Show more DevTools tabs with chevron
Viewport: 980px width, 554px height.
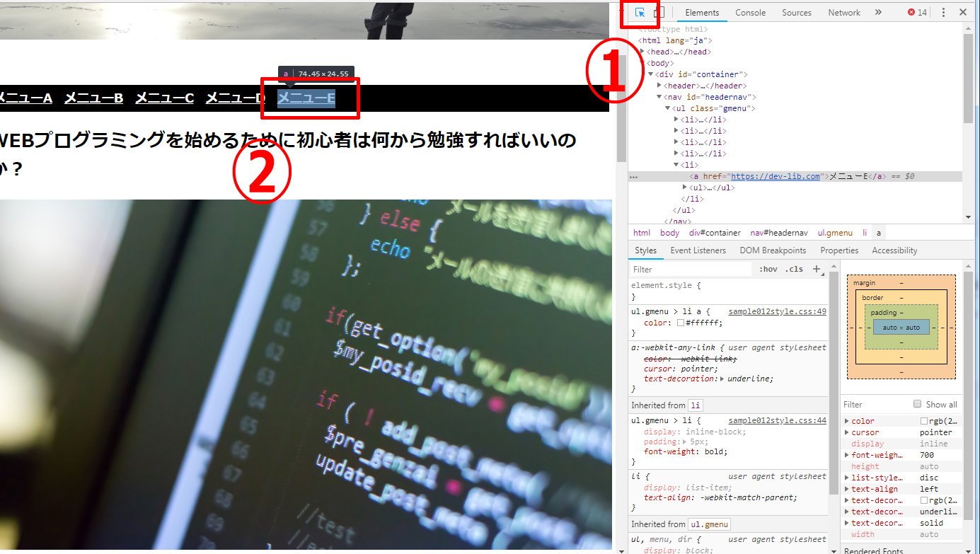coord(878,13)
